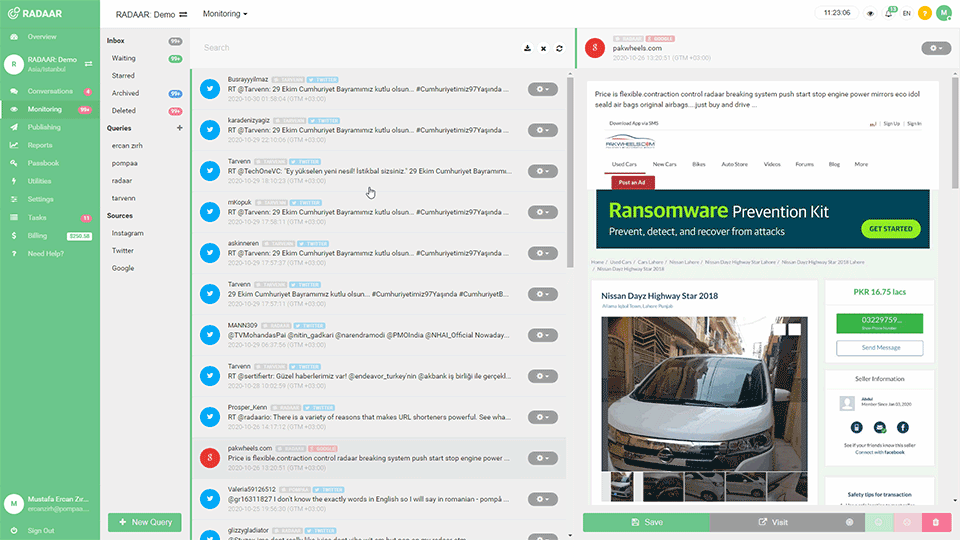Clear the search with the X icon

[543, 48]
